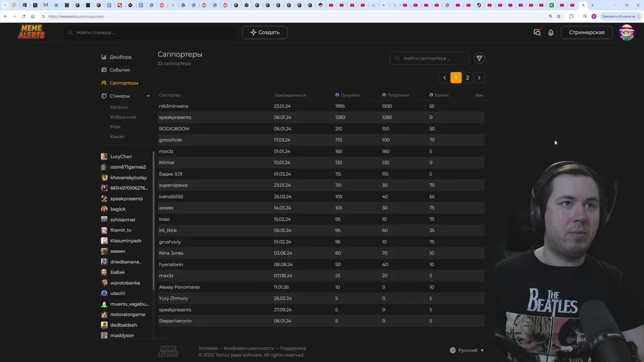Viewport: 644px width, 362px height.
Task: Go to page 2 of supporters
Action: click(x=467, y=78)
